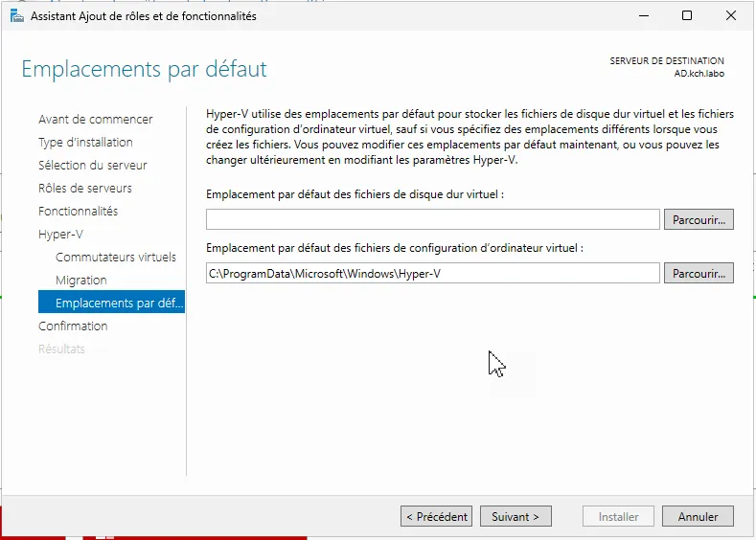Viewport: 756px width, 540px height.
Task: Go to the Avant de commencer step
Action: pos(95,120)
